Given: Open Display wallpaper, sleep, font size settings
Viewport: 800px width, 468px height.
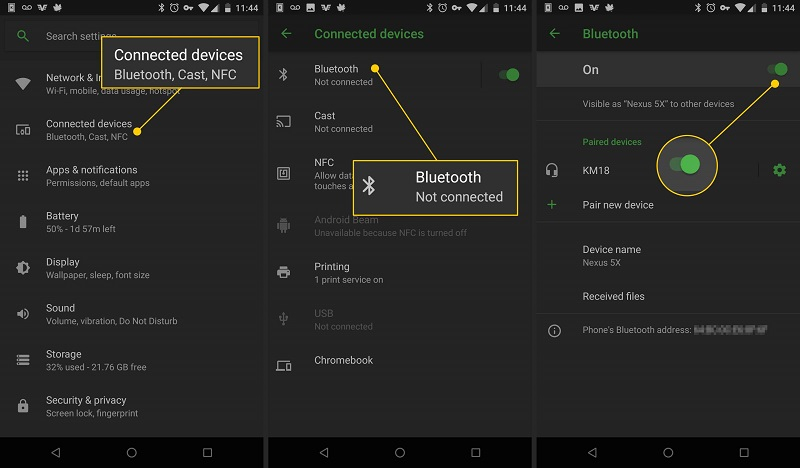Looking at the screenshot, I should 132,268.
